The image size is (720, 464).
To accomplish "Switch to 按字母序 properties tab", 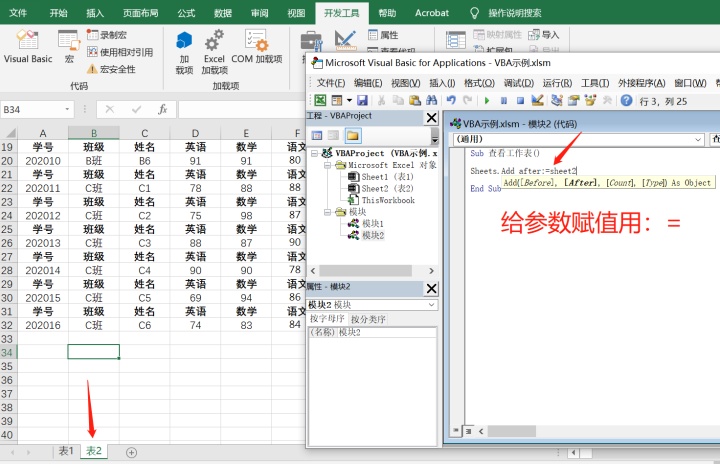I will [x=327, y=319].
